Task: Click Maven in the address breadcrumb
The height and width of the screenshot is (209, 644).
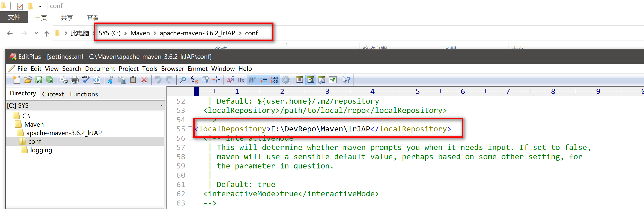Action: 140,33
